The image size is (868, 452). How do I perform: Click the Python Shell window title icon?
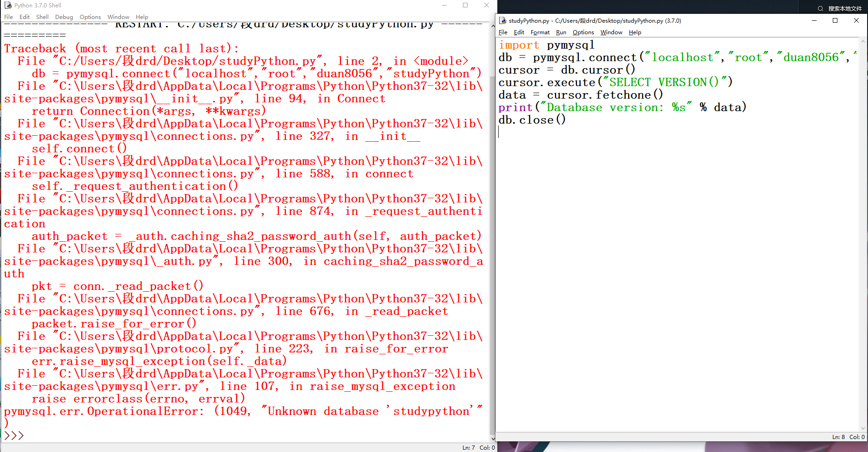tap(8, 6)
